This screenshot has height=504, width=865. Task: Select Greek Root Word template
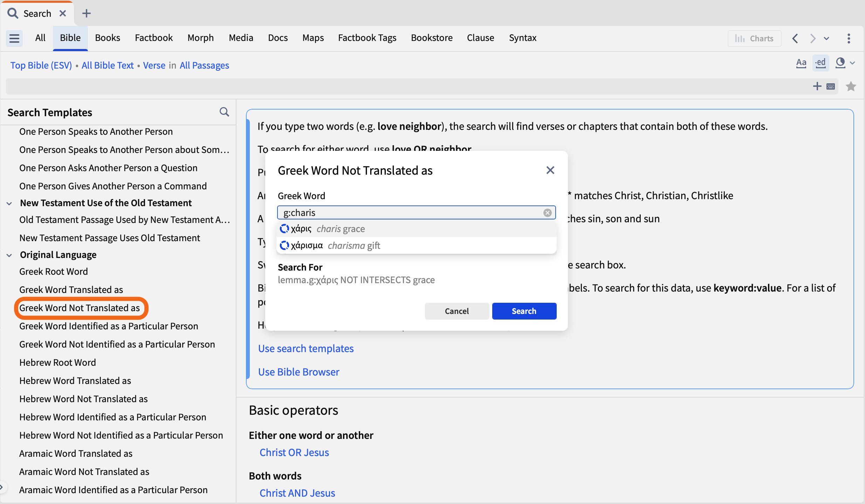(x=54, y=271)
